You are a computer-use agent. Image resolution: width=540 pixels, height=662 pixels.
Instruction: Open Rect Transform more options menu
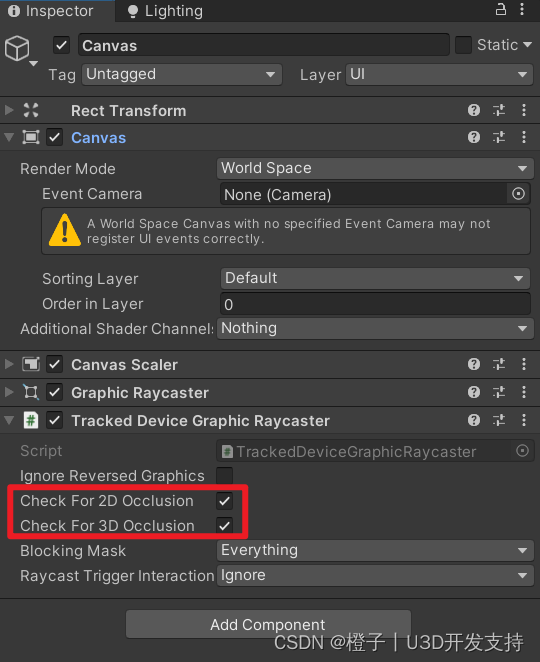pos(524,110)
